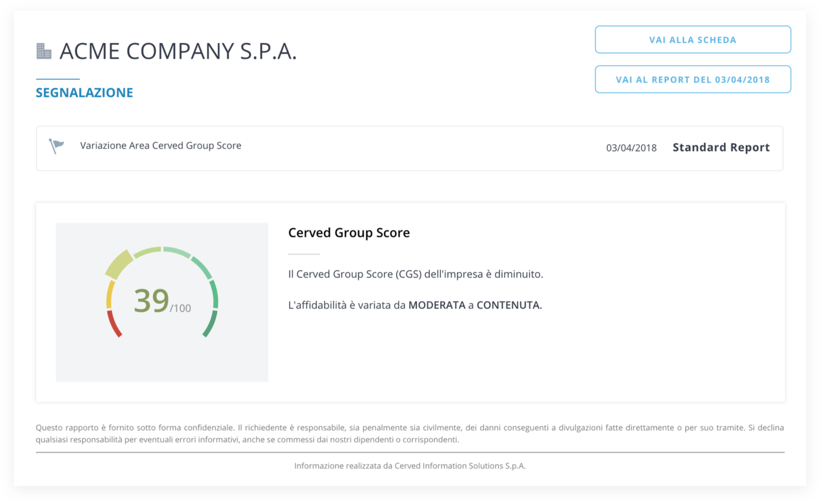Open the report dated 03/04/2018
This screenshot has height=504, width=820.
pyautogui.click(x=693, y=79)
